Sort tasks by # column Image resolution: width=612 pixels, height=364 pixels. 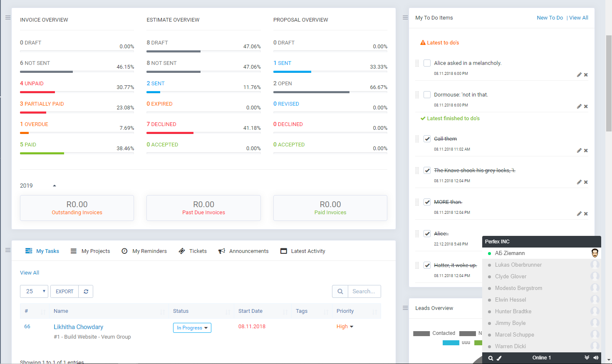[34, 311]
